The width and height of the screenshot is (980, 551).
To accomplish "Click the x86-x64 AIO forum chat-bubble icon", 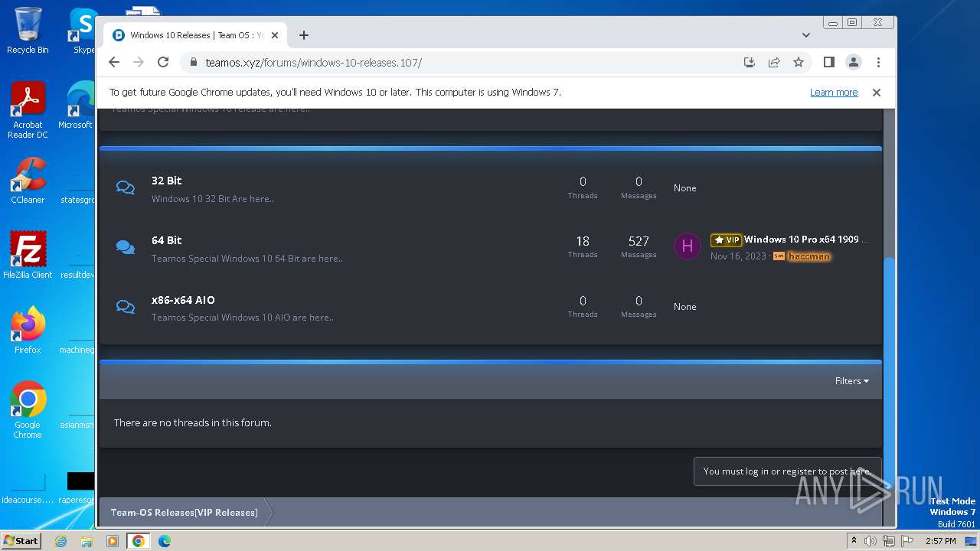I will [x=126, y=306].
